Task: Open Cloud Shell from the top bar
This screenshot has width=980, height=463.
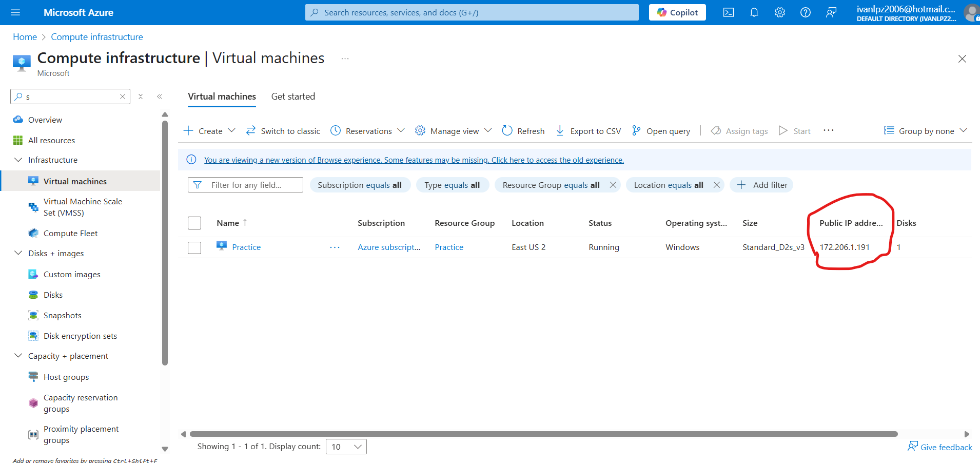Action: (x=729, y=12)
